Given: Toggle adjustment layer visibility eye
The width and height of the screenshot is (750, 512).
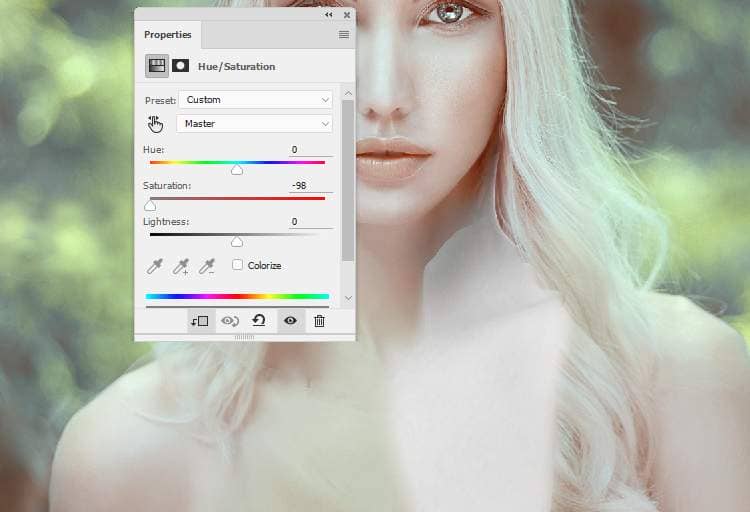Looking at the screenshot, I should point(290,321).
